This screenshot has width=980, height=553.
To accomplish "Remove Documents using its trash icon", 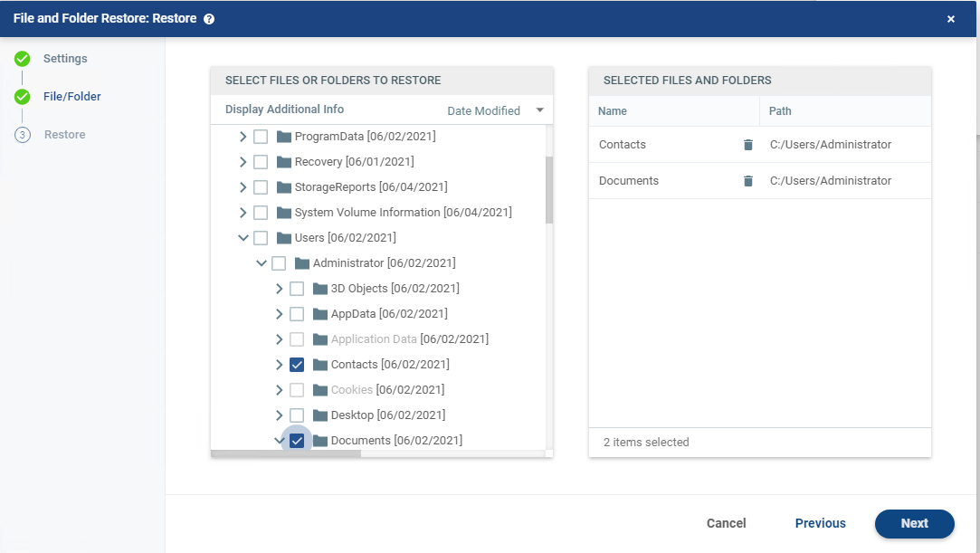I will point(747,181).
